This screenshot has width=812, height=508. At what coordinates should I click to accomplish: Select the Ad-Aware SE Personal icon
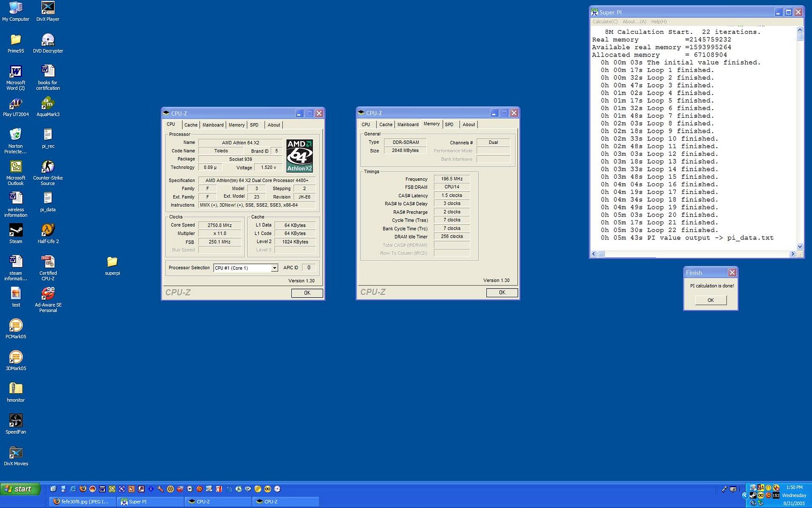[x=48, y=300]
